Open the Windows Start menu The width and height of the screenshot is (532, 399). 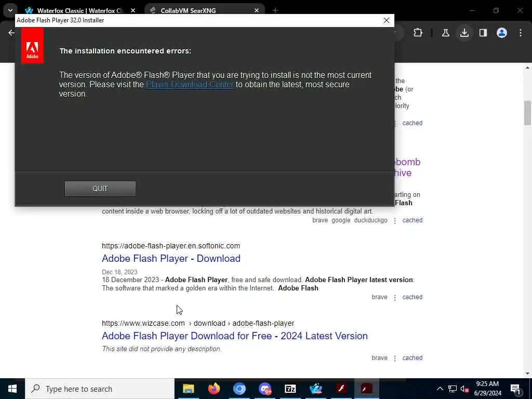point(12,389)
